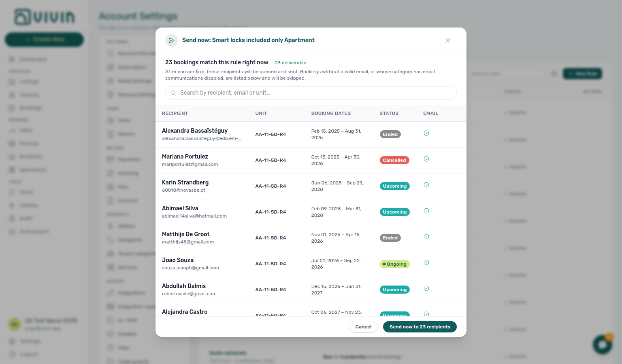The width and height of the screenshot is (622, 364).
Task: Click dates Jun 06, 2028 – Sep 29, 2028
Action: pos(337,186)
